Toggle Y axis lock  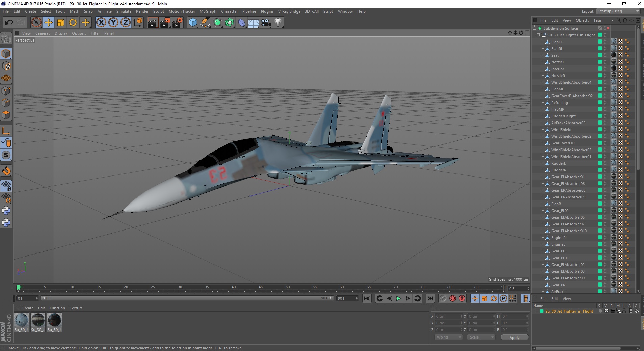113,23
